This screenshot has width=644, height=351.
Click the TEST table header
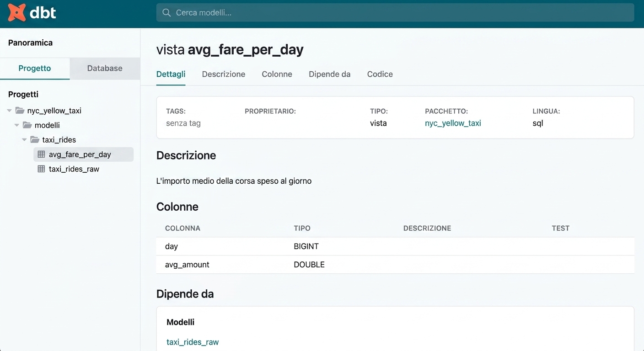[560, 228]
